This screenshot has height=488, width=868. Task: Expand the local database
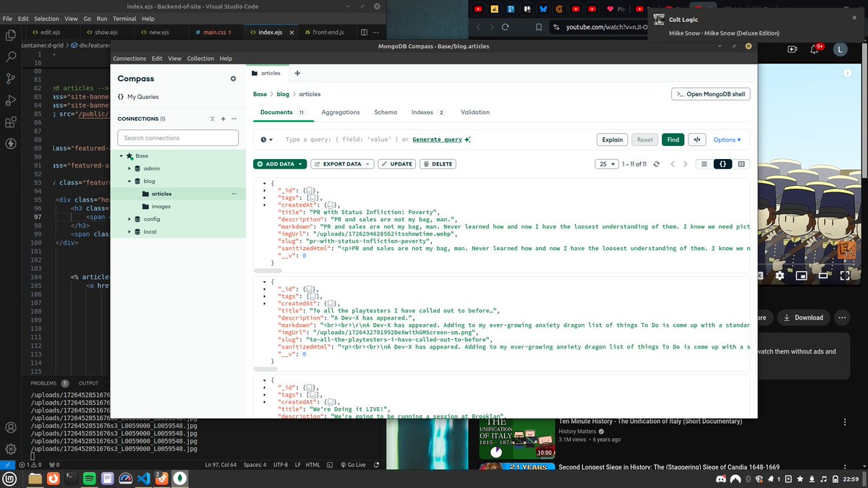click(129, 232)
